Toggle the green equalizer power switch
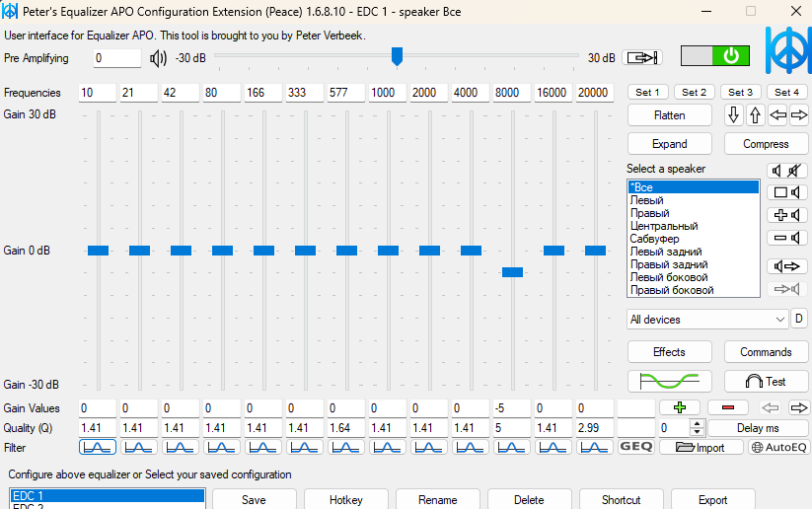The width and height of the screenshot is (812, 509). (x=714, y=56)
